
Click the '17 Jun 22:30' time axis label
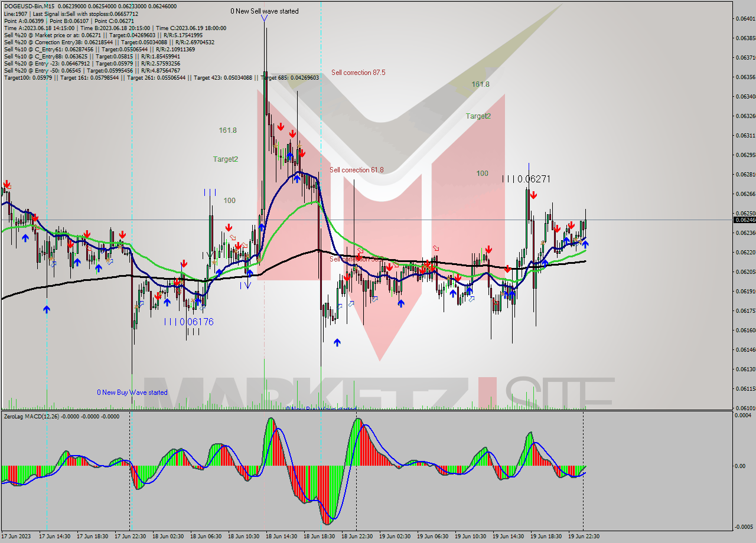point(131,537)
